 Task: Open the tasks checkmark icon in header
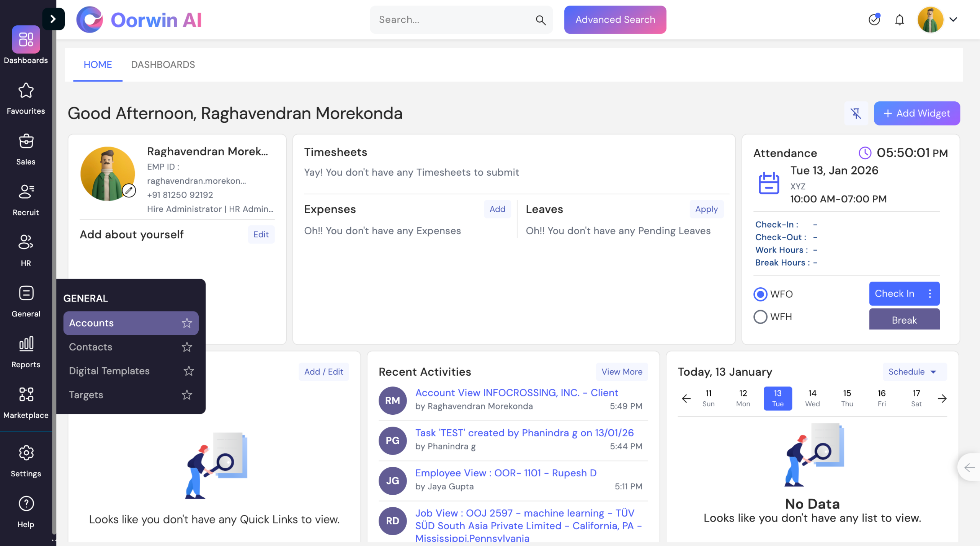click(x=874, y=20)
